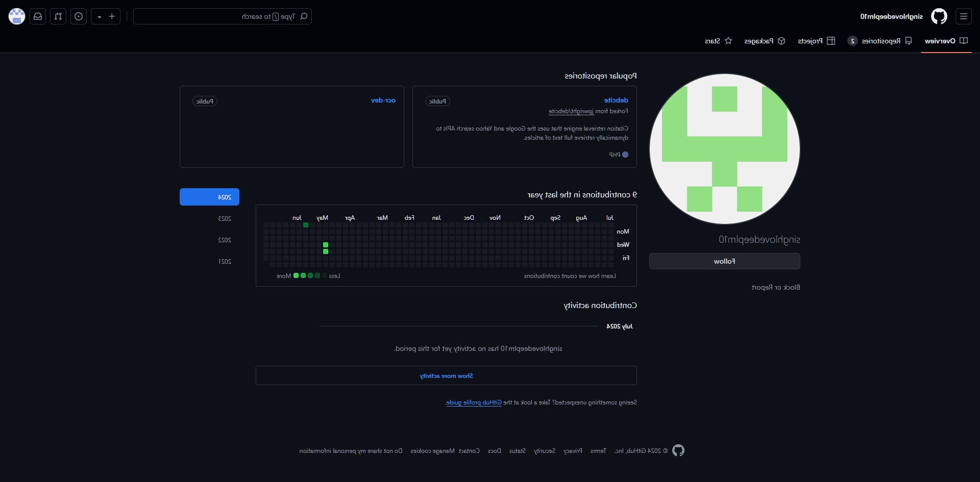Open the GitHub profile guide link

tap(474, 402)
